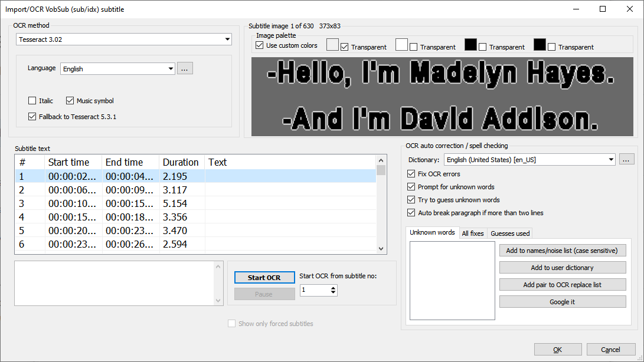644x362 pixels.
Task: Uncheck Fallback to Tesseract 5.3.1
Action: click(x=32, y=116)
